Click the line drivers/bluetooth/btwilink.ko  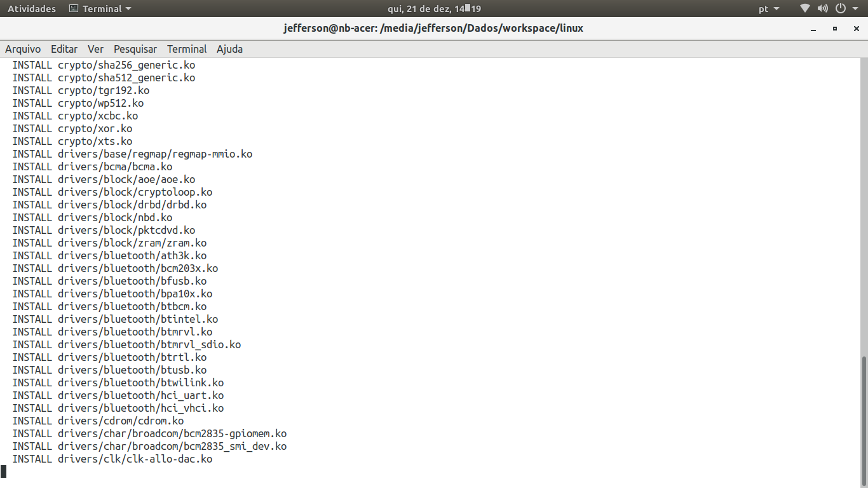point(118,383)
